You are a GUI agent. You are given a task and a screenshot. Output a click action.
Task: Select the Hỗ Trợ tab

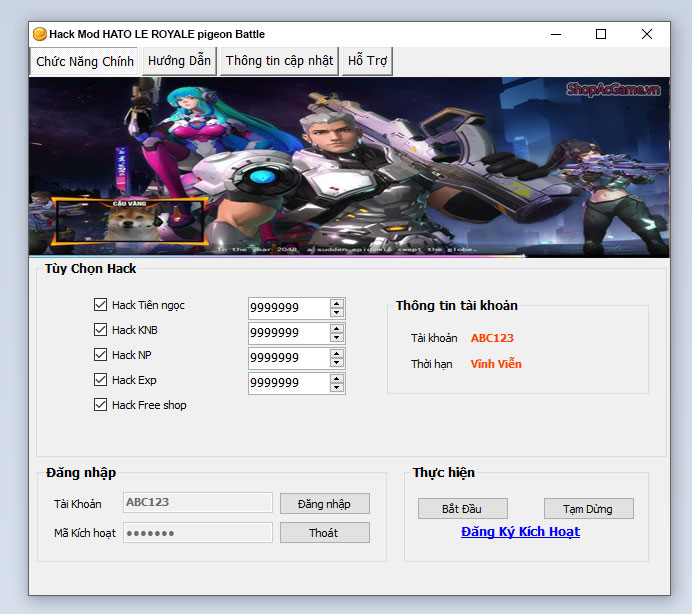367,61
